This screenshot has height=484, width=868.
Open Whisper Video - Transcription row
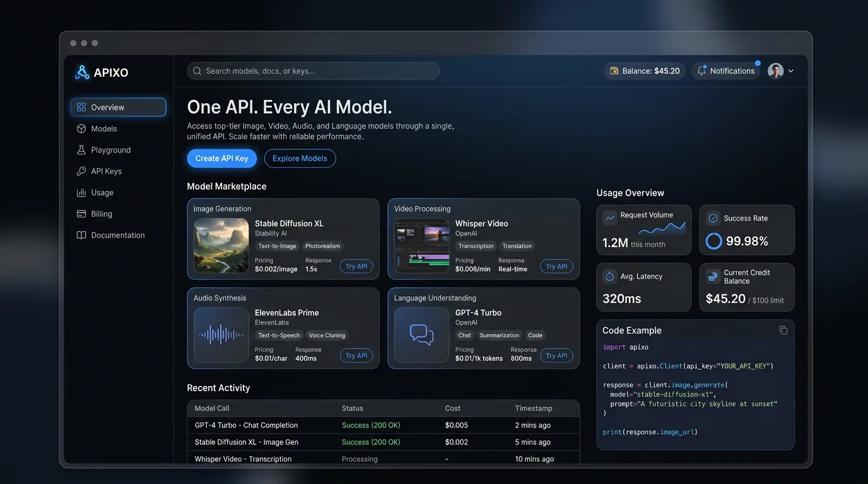383,459
